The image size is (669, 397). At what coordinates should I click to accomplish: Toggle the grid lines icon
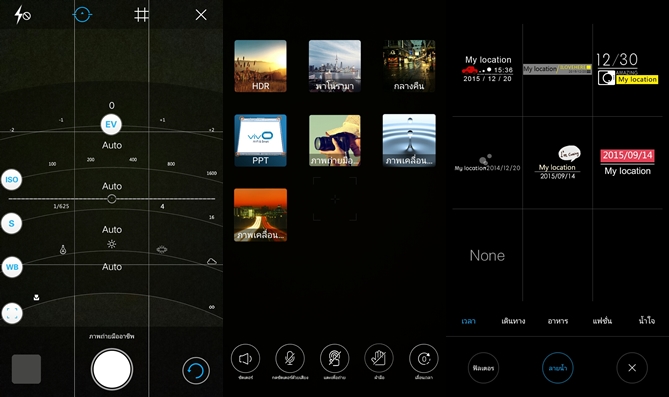click(141, 15)
